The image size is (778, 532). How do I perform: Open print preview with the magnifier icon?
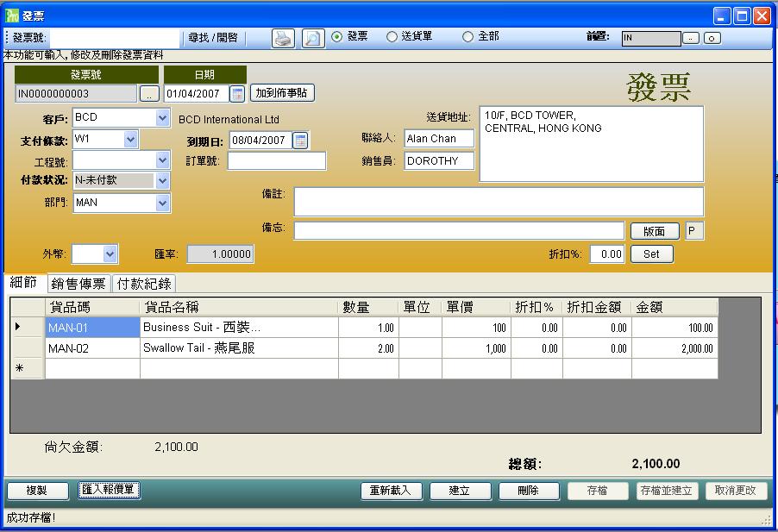[312, 38]
